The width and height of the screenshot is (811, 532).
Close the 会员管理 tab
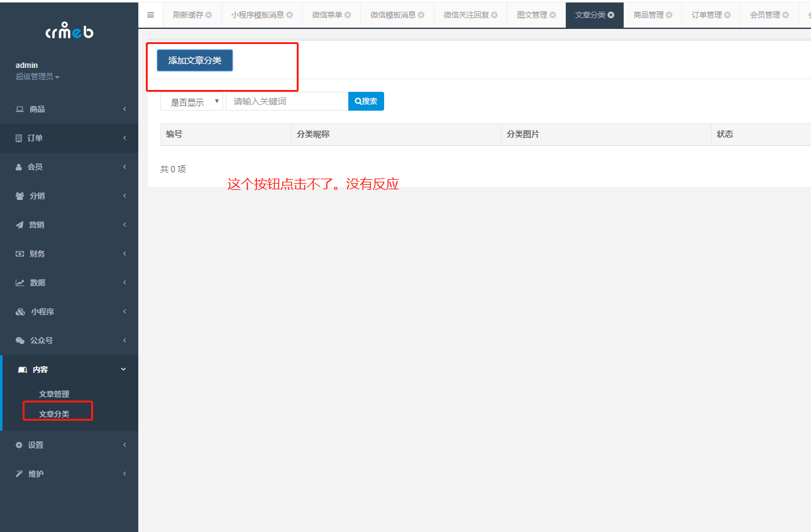click(786, 15)
